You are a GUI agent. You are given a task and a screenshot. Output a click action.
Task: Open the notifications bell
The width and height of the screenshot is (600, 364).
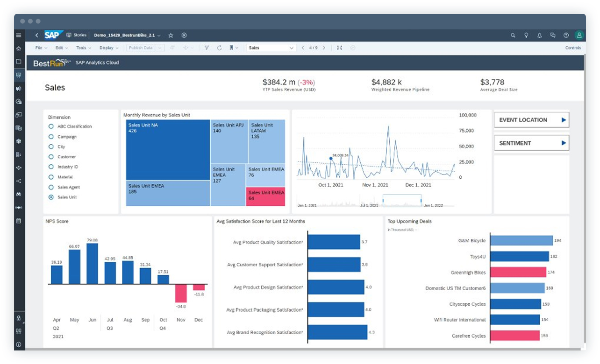pos(539,35)
